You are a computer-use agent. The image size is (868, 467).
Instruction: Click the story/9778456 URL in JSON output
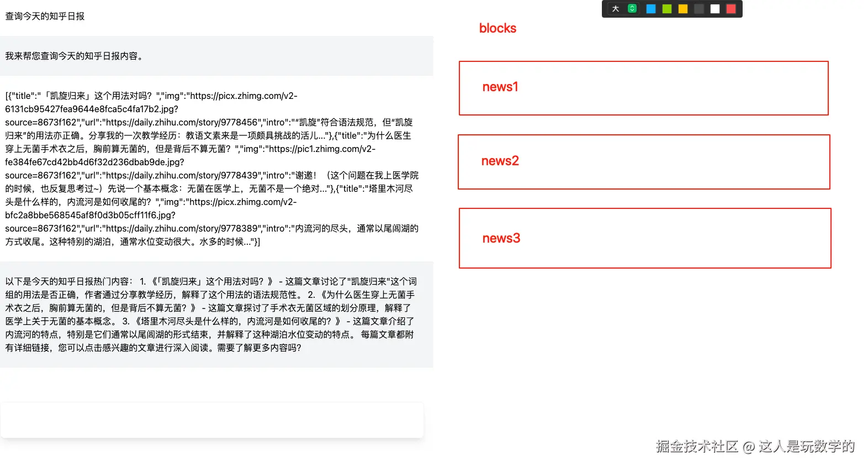pos(182,123)
